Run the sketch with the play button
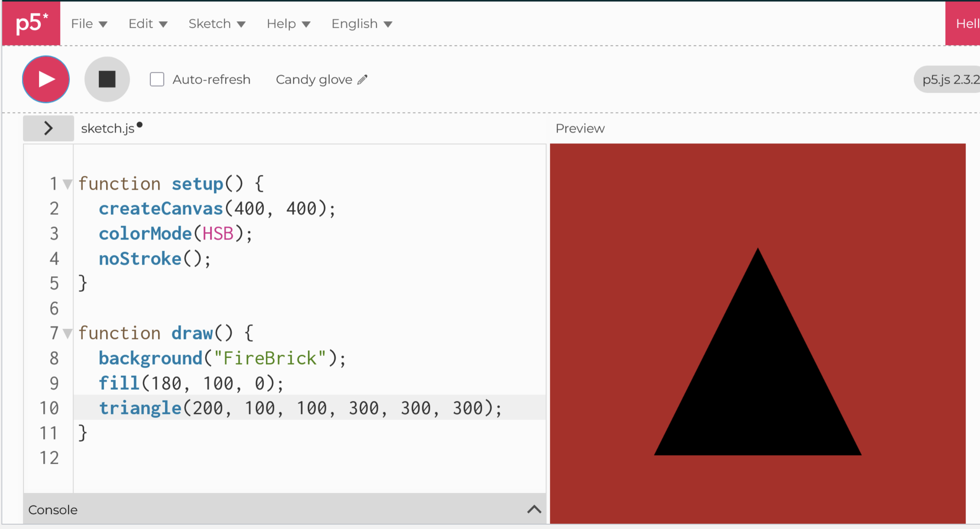This screenshot has height=529, width=980. pyautogui.click(x=46, y=79)
